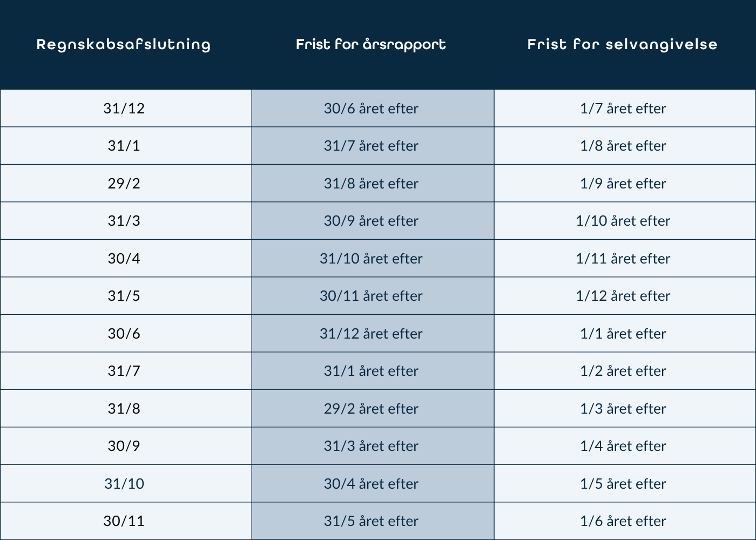Click the Frist for årsrapport header
This screenshot has height=540, width=756.
point(371,44)
